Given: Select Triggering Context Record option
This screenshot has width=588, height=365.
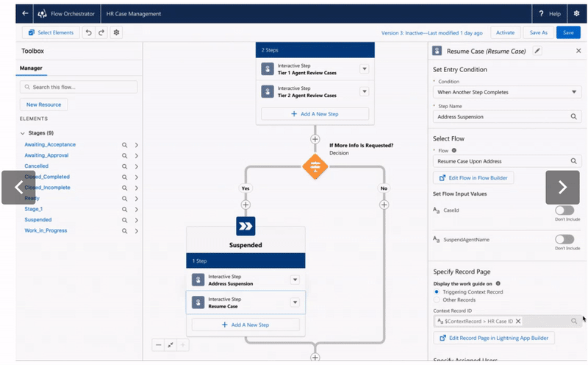Looking at the screenshot, I should [437, 291].
